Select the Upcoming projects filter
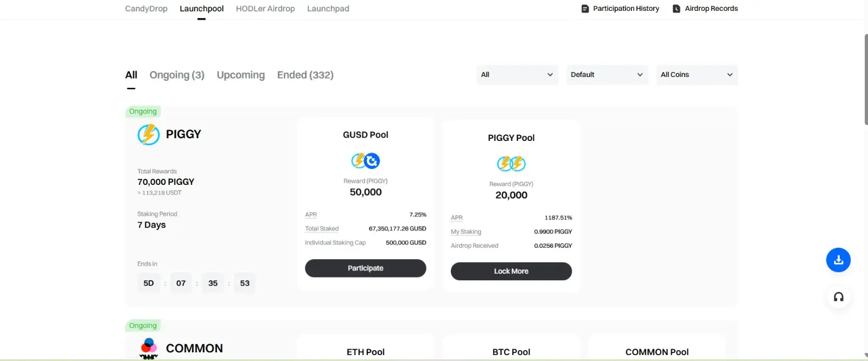This screenshot has width=868, height=361. [240, 75]
